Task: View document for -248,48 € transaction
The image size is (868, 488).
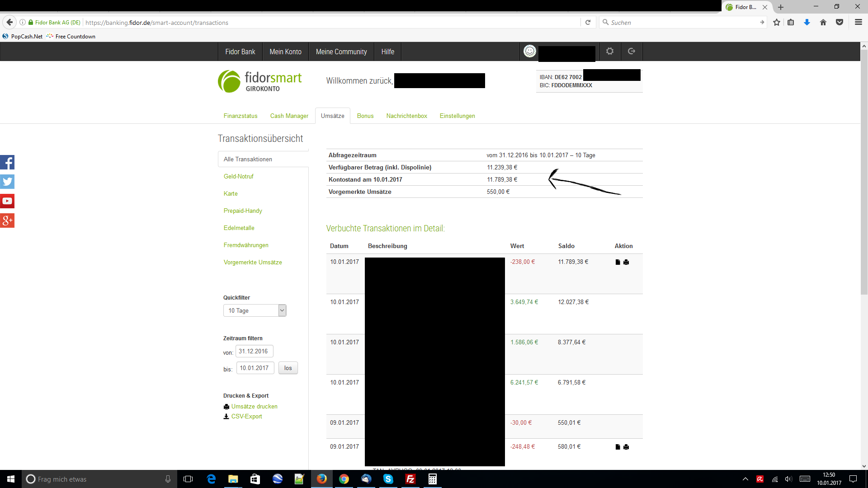Action: [618, 447]
